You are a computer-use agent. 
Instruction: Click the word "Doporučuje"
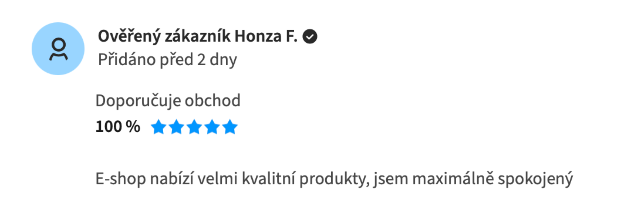point(138,101)
